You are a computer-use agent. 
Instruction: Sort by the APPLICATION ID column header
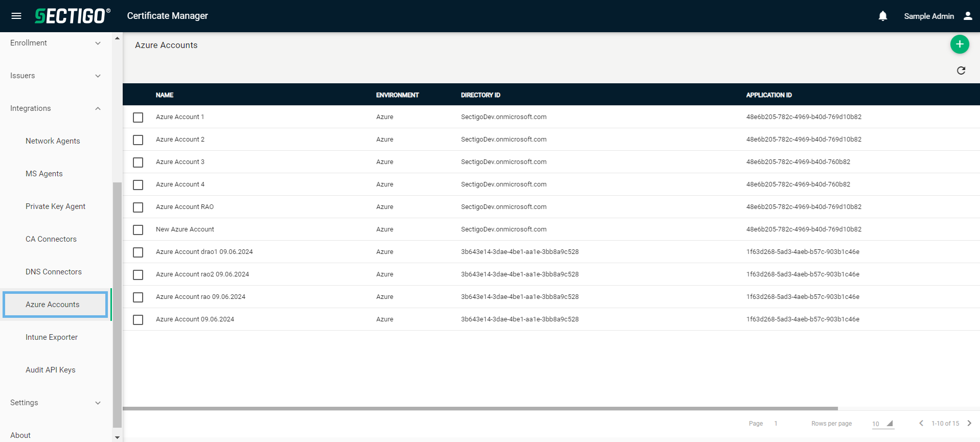(x=769, y=95)
